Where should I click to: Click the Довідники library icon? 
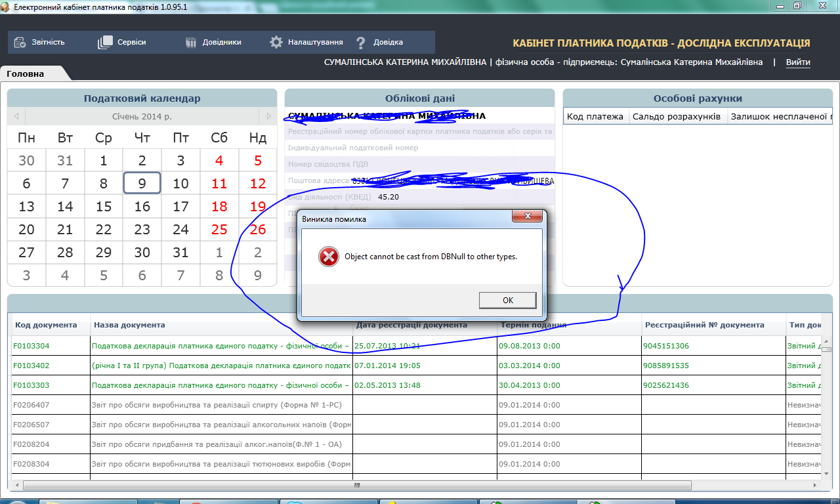click(191, 42)
